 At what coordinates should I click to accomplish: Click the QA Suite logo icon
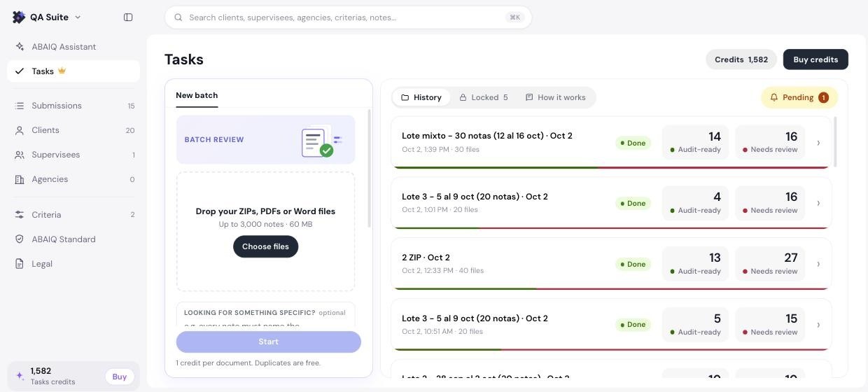[19, 17]
